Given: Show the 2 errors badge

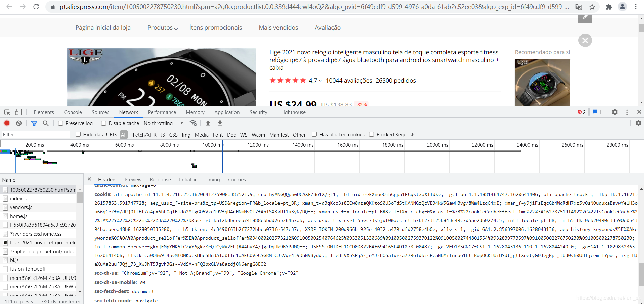Looking at the screenshot, I should coord(582,112).
